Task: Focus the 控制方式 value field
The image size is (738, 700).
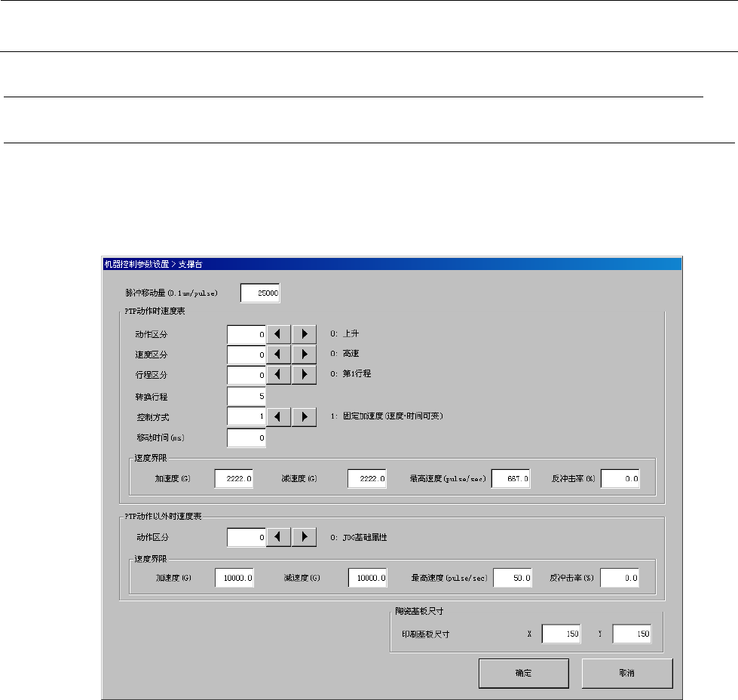Action: (247, 416)
